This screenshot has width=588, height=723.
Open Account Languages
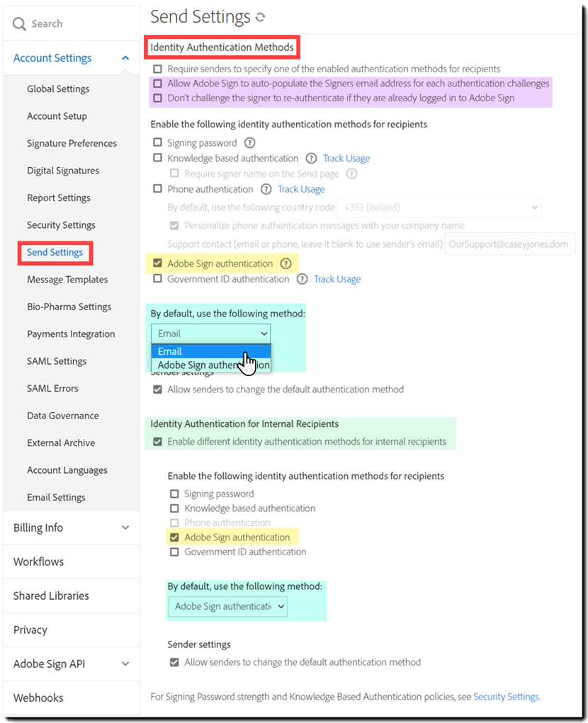point(67,470)
